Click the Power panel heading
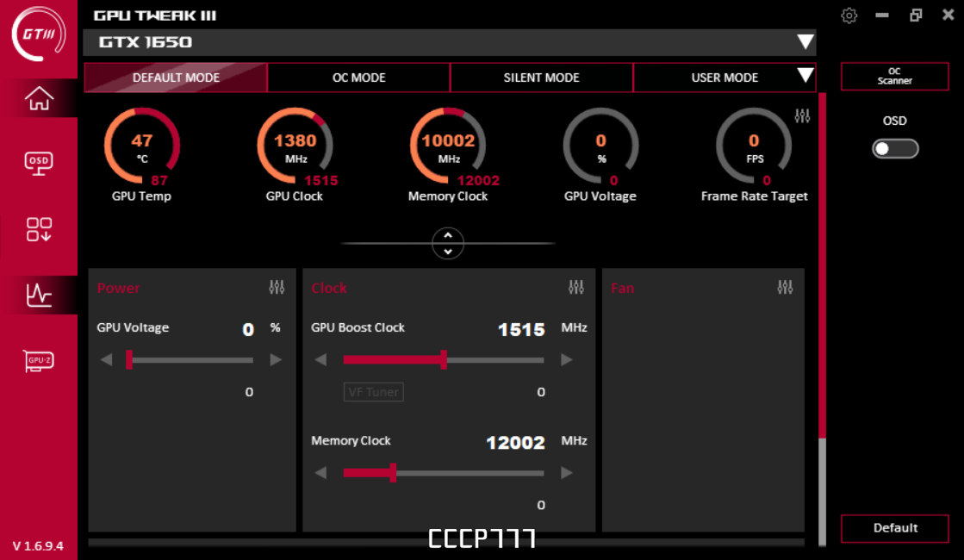964x560 pixels. pos(118,288)
